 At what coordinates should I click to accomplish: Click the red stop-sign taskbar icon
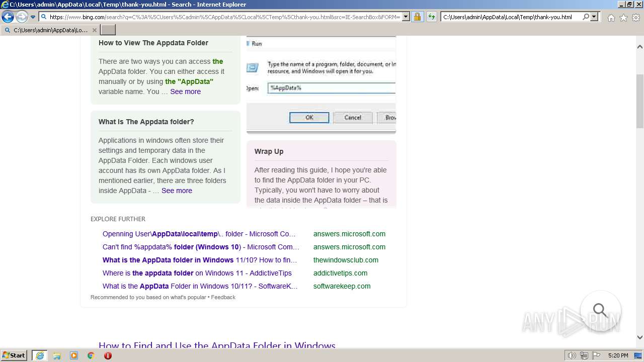pyautogui.click(x=108, y=355)
